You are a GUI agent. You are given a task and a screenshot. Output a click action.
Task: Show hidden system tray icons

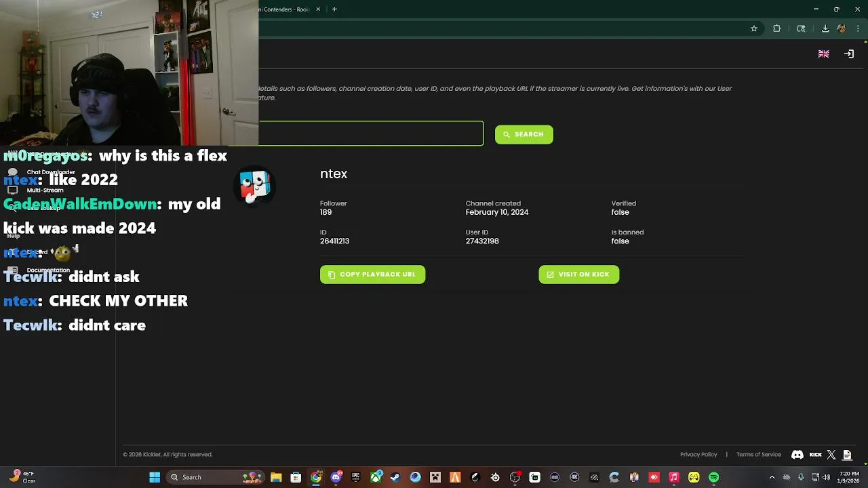coord(772,477)
